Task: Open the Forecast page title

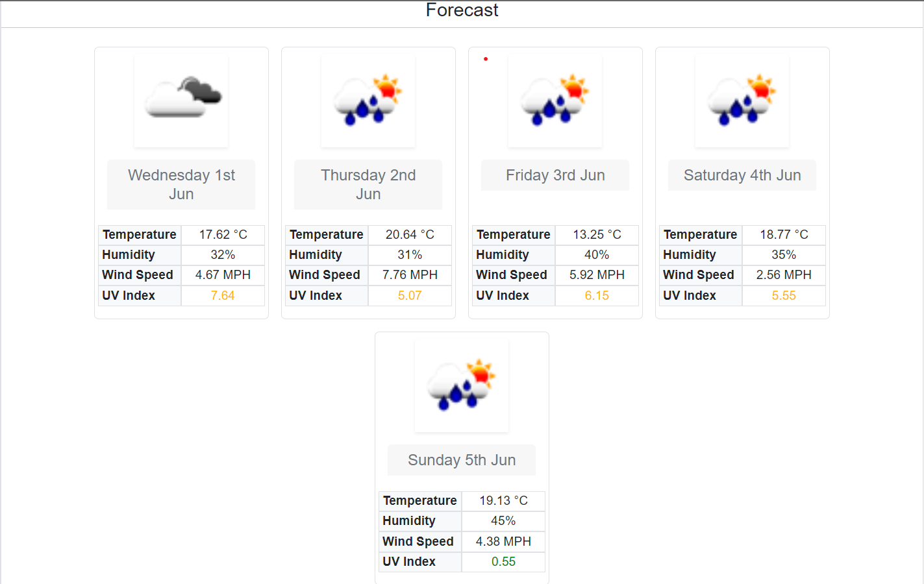Action: 462,10
